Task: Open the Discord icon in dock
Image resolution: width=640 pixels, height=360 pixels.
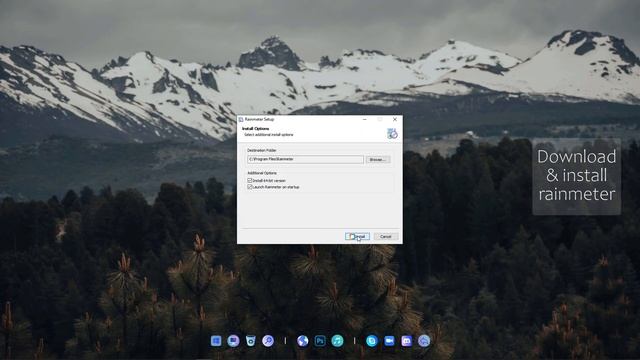Action: click(407, 341)
